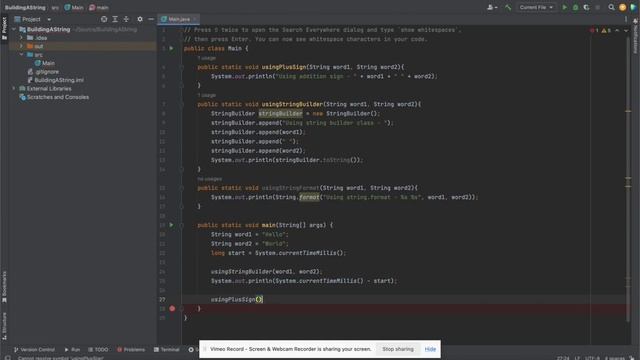Open the Notifications tool window strip
The width and height of the screenshot is (640, 360).
[636, 36]
